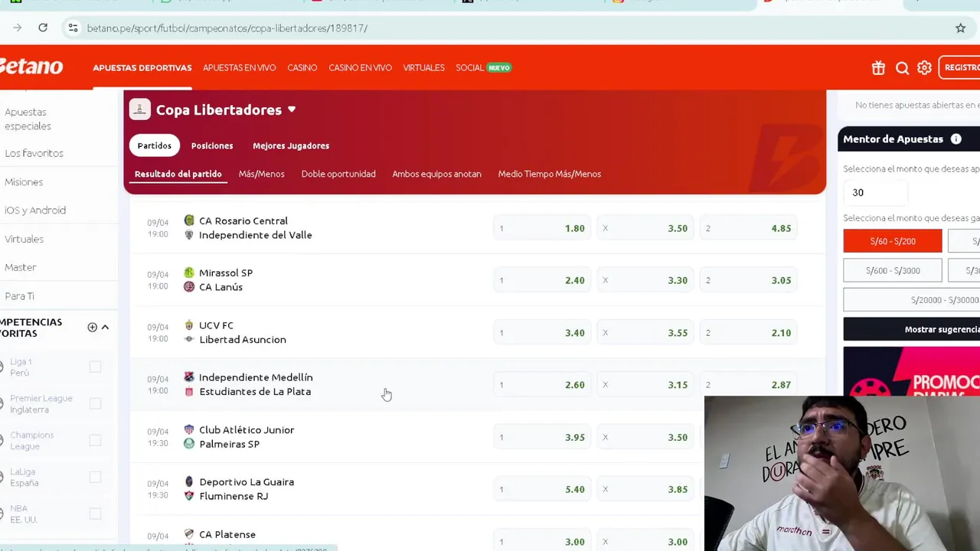
Task: Click Independiente del Valle crest
Action: click(x=189, y=235)
